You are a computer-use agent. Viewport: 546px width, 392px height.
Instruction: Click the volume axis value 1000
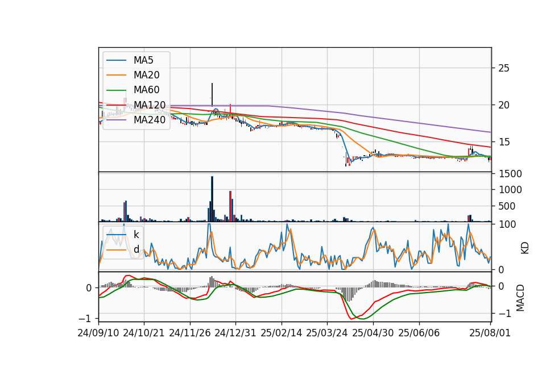coord(510,190)
